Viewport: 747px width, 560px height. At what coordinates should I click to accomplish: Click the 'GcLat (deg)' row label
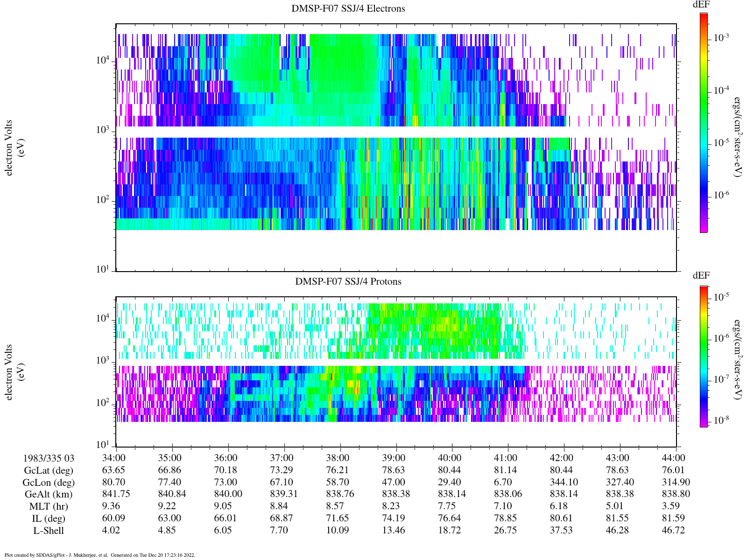pos(49,470)
